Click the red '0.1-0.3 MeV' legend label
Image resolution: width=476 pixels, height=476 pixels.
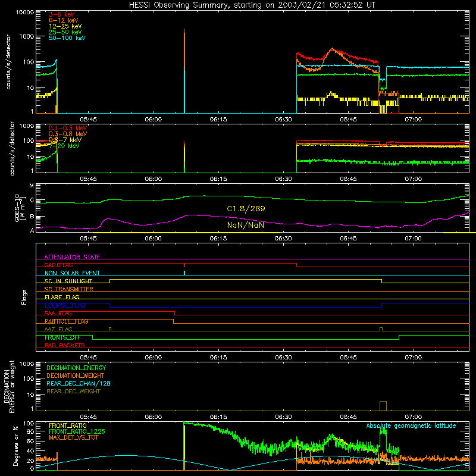tap(68, 128)
